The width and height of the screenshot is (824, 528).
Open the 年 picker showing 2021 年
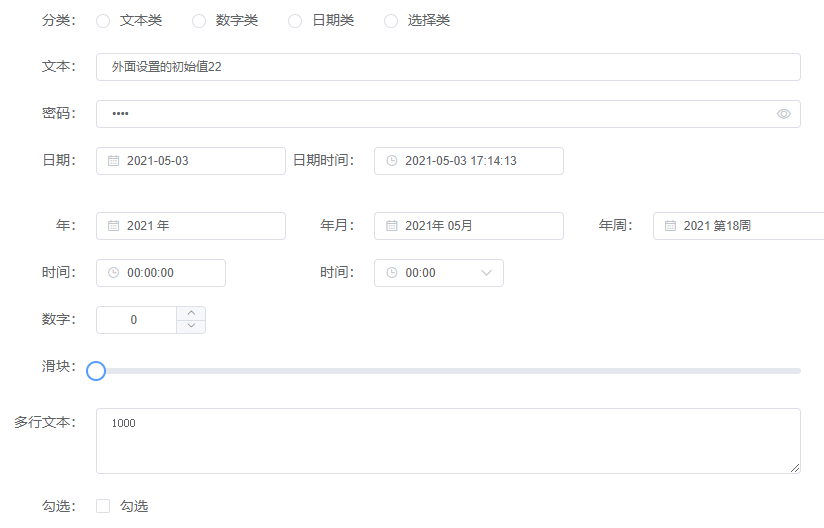point(191,226)
